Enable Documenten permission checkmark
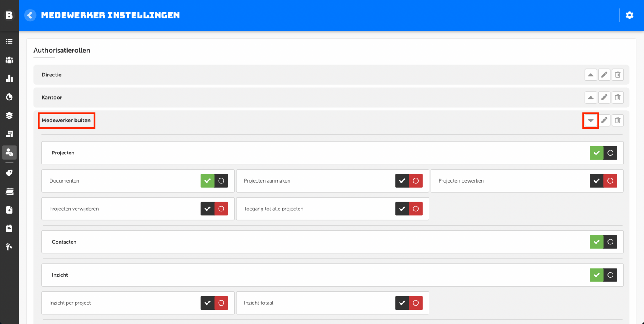This screenshot has width=644, height=324. coord(208,181)
